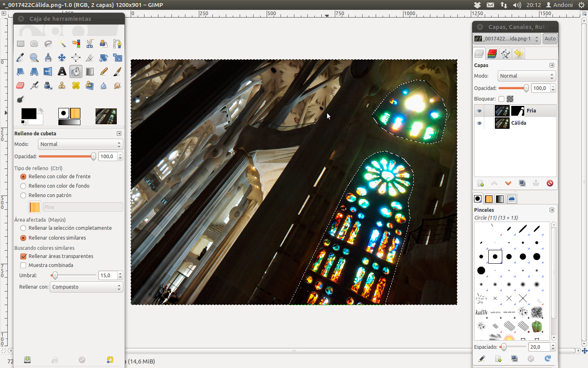Image resolution: width=588 pixels, height=368 pixels.
Task: Choose the Blend gradient tool
Action: tap(90, 72)
